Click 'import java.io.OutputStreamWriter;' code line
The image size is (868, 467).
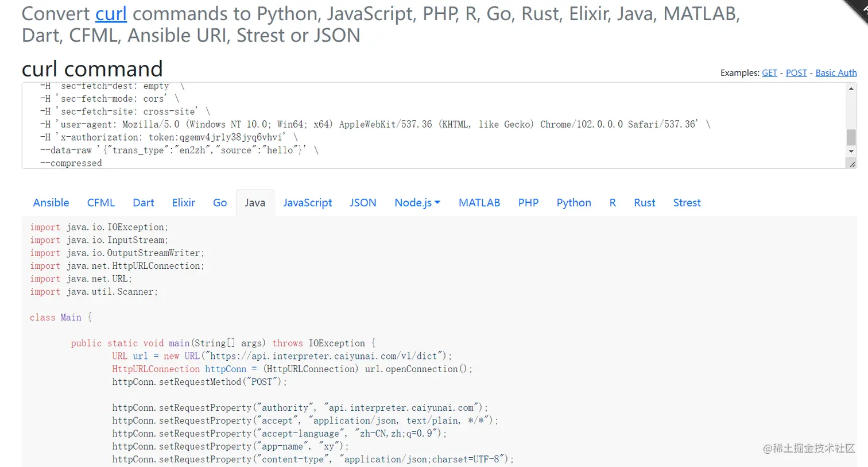click(x=117, y=253)
